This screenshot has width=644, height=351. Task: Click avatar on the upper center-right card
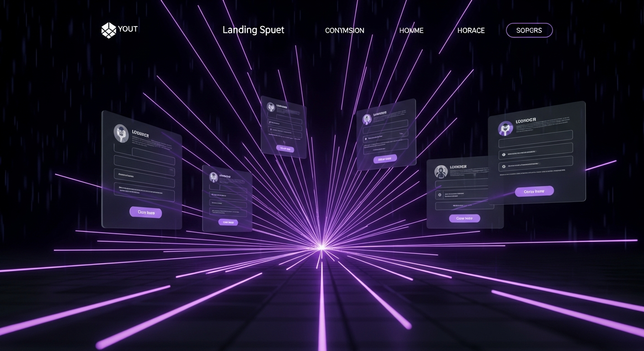coord(367,119)
